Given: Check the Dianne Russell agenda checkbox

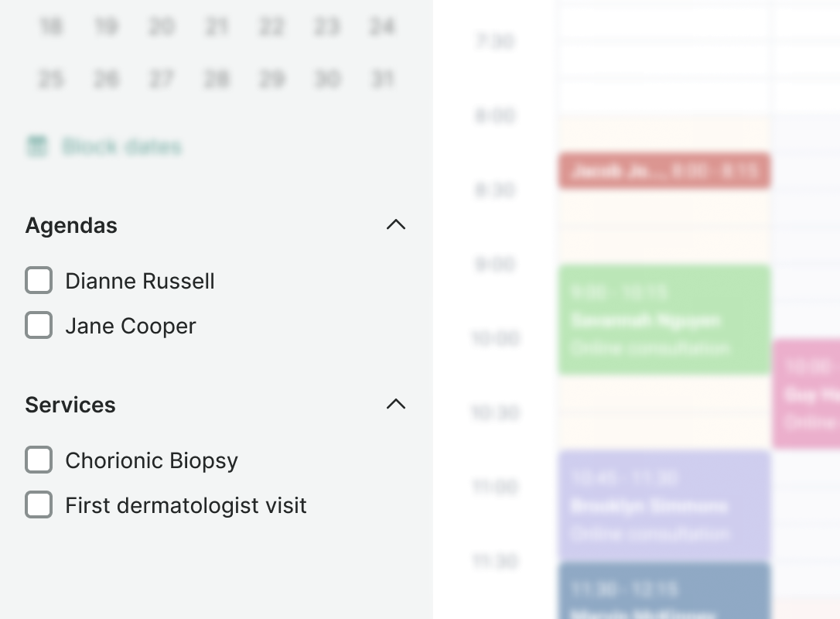Looking at the screenshot, I should tap(39, 281).
